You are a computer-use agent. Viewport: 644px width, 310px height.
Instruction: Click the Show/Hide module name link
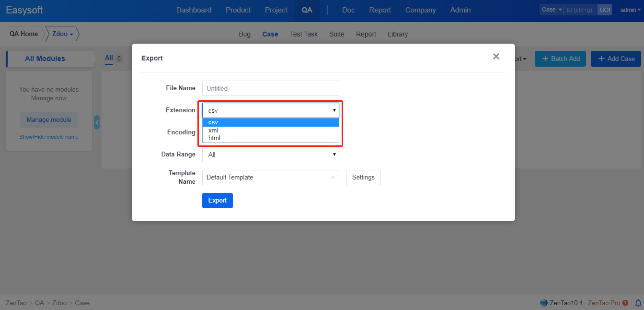pyautogui.click(x=49, y=137)
